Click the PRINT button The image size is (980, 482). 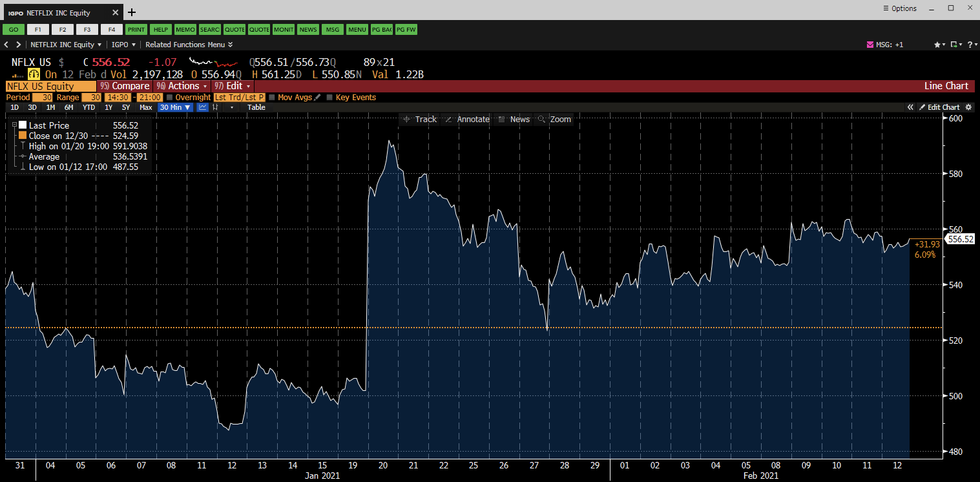[x=136, y=29]
